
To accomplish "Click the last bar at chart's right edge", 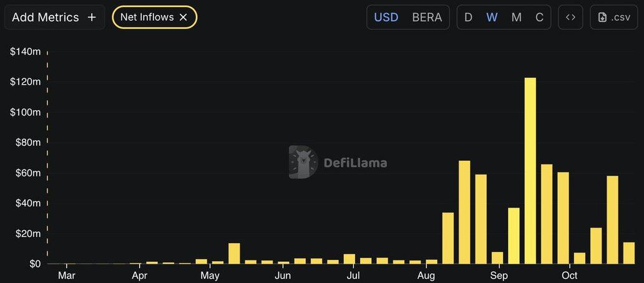I will (629, 253).
